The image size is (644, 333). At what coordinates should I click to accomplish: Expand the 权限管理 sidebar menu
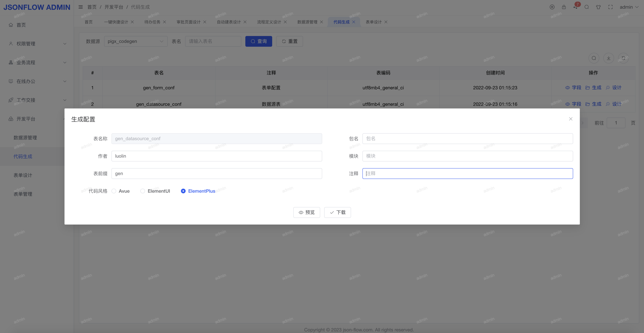pyautogui.click(x=37, y=44)
